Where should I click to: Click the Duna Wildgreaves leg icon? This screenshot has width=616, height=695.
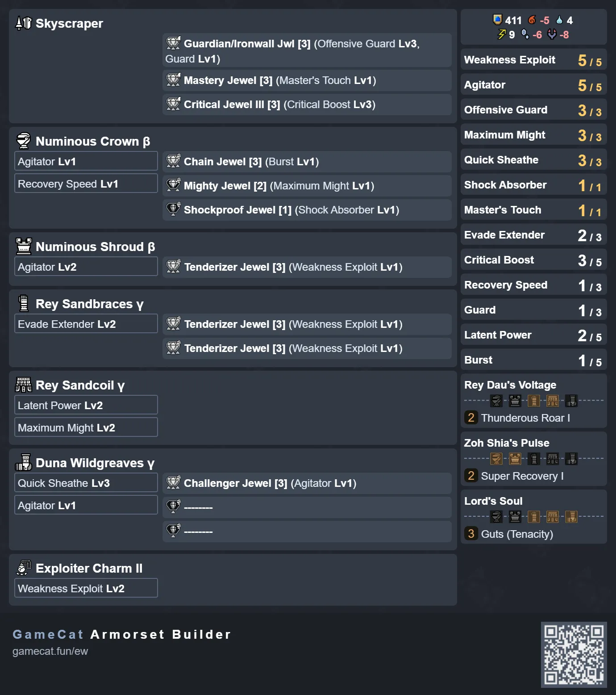coord(23,462)
